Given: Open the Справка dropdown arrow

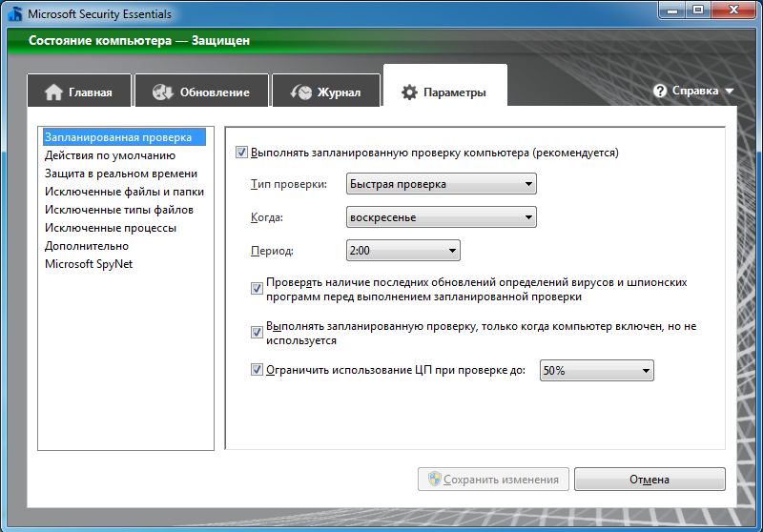Looking at the screenshot, I should (x=729, y=91).
